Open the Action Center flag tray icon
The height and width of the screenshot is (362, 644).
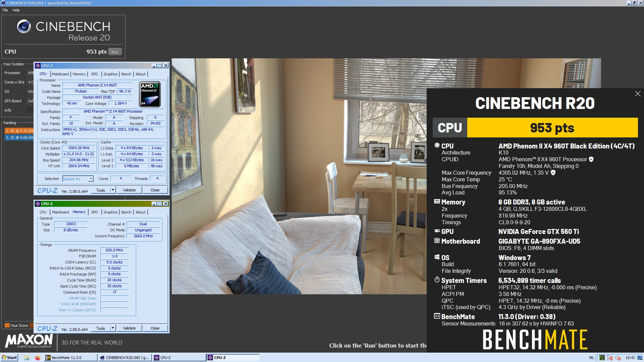pos(610,358)
